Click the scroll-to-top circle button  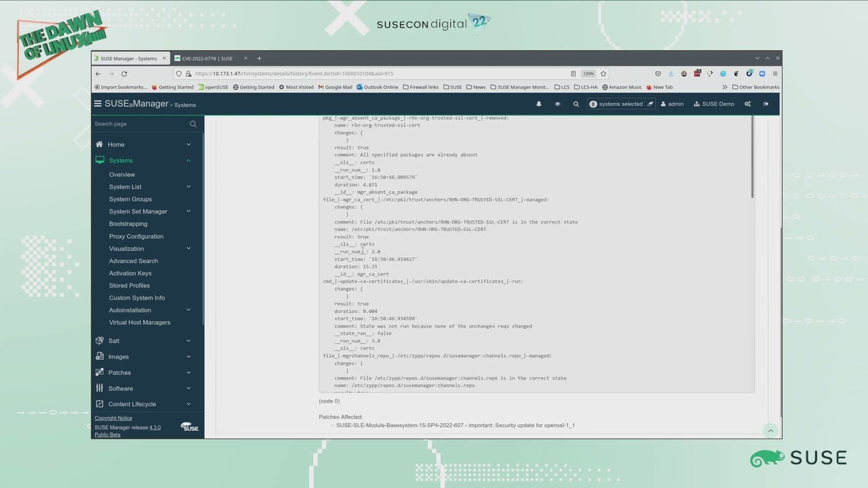[x=770, y=430]
